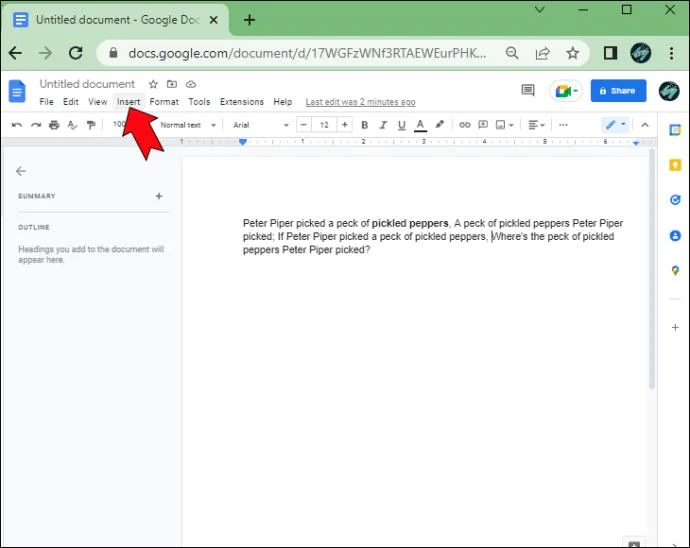Add a summary with plus icon

coord(159,196)
